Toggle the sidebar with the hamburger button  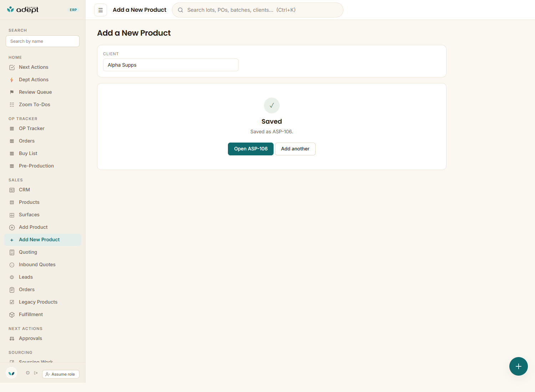click(101, 10)
